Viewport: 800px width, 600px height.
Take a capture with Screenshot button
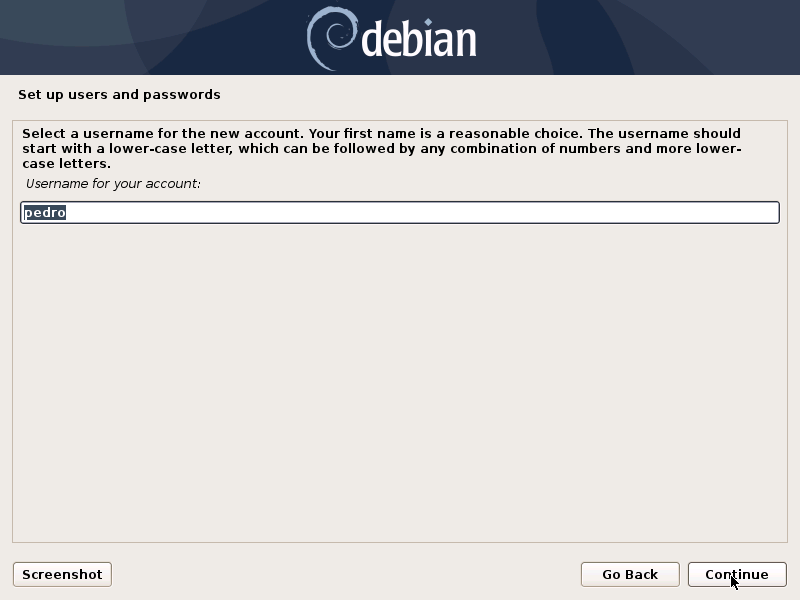62,574
